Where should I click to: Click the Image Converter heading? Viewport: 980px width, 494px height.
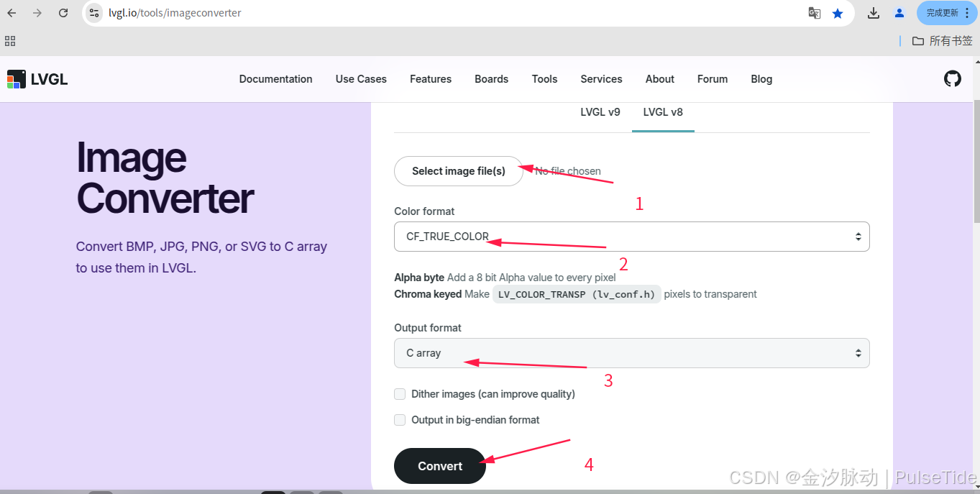165,178
